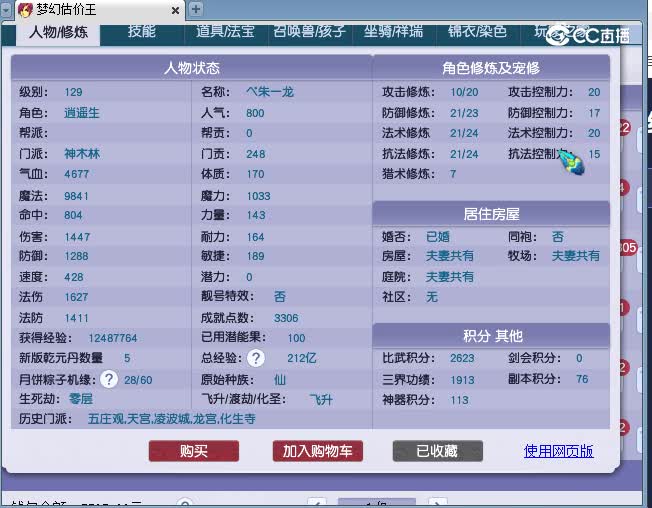This screenshot has width=652, height=508.
Task: Select the 成就点数 value 3306
Action: pyautogui.click(x=286, y=318)
